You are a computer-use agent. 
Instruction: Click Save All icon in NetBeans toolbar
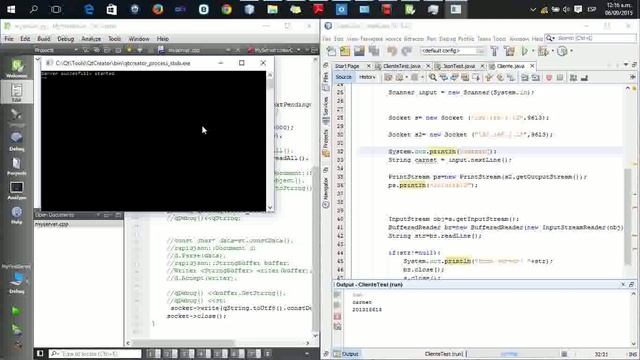(x=373, y=51)
